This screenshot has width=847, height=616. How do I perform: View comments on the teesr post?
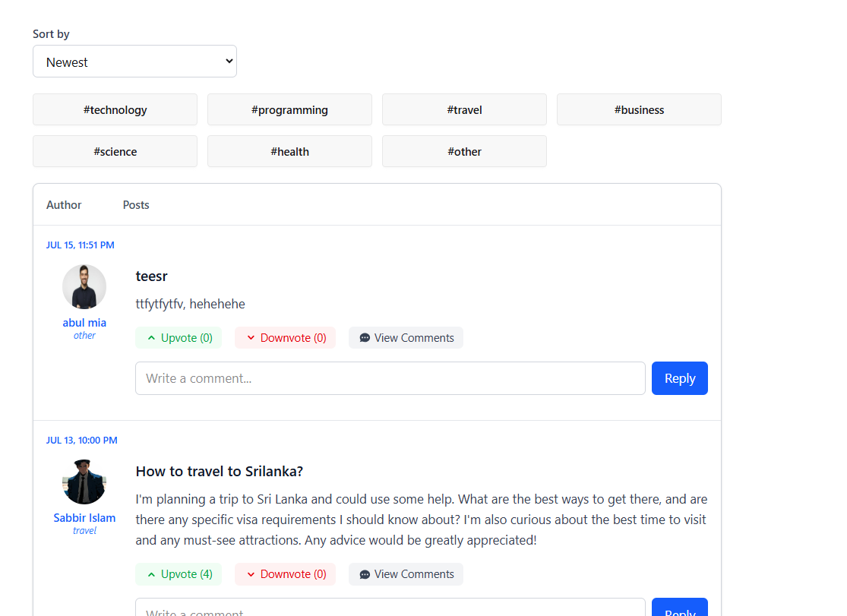406,338
